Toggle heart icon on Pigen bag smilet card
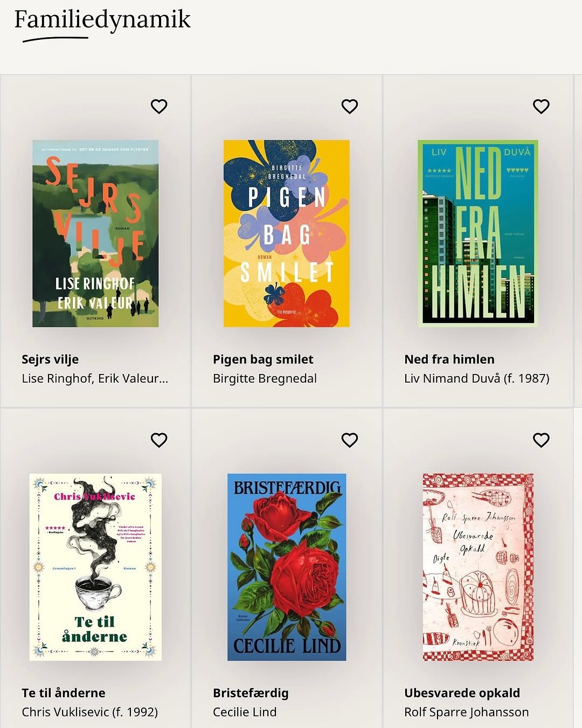 click(x=350, y=106)
